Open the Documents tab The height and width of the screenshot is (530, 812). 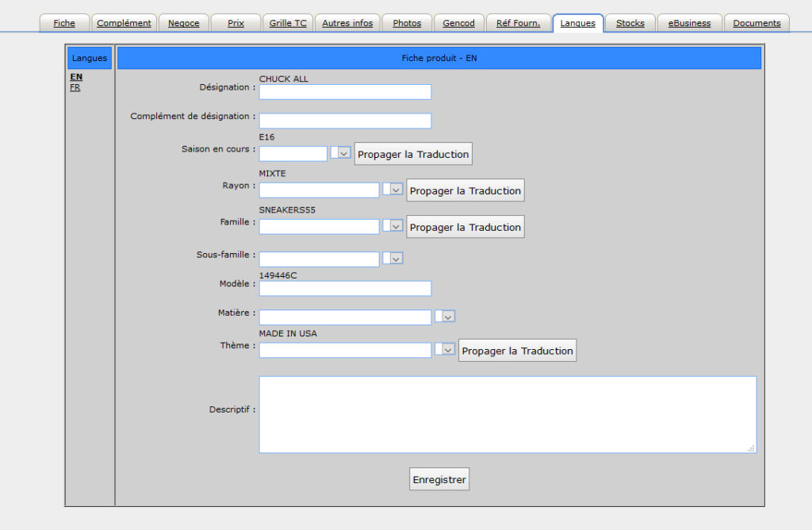[756, 23]
